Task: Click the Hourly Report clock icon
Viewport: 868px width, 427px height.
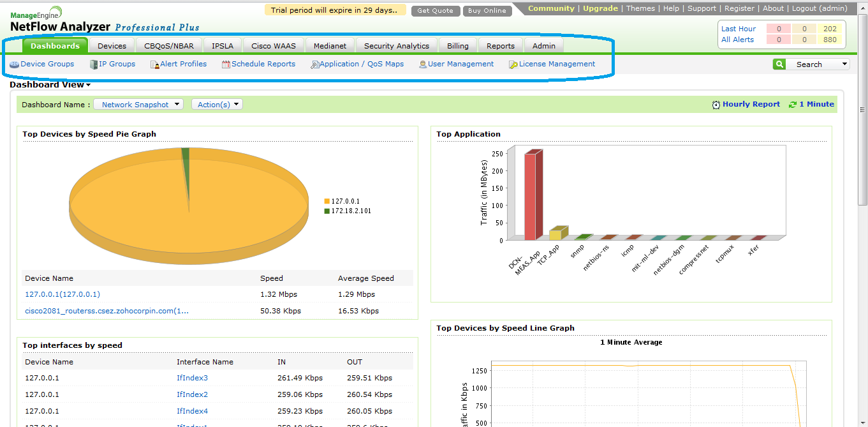Action: (716, 105)
